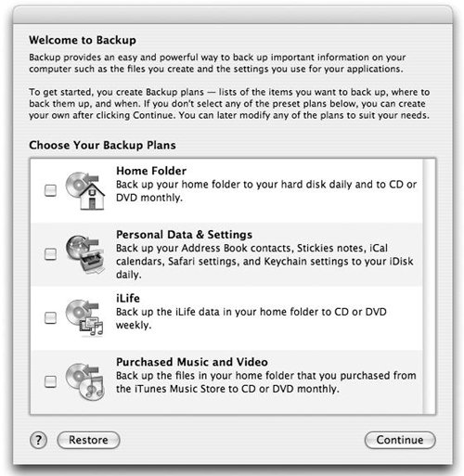Click the Purchased Music and Video disc icon
This screenshot has height=476, width=464.
85,381
